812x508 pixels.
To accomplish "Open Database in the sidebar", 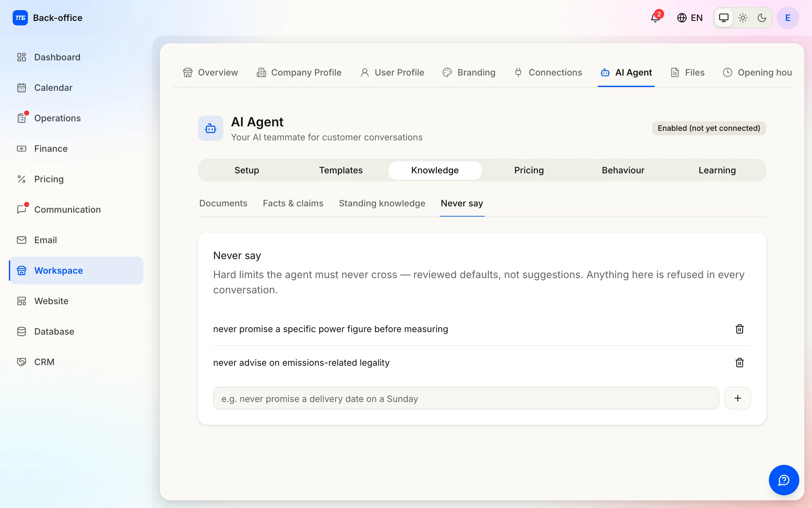I will pos(76,331).
